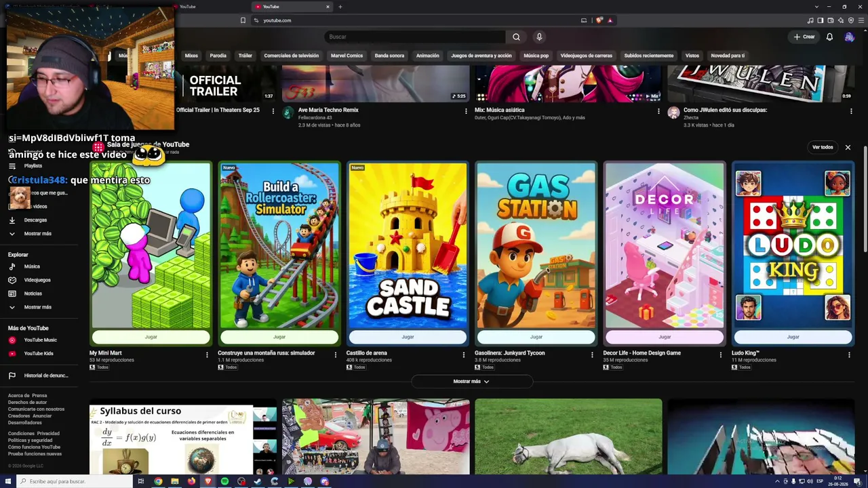Open options menu for Gasolinera: Junkyard Tycoon
Screen dimensions: 868x488
tap(592, 354)
